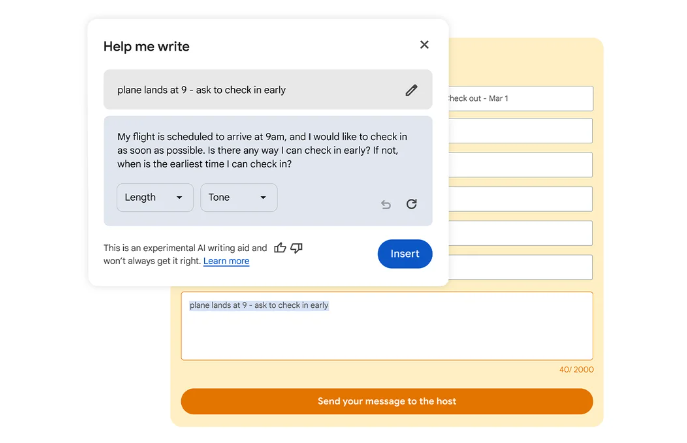
Task: Click the fifth blank form field
Action: [521, 233]
